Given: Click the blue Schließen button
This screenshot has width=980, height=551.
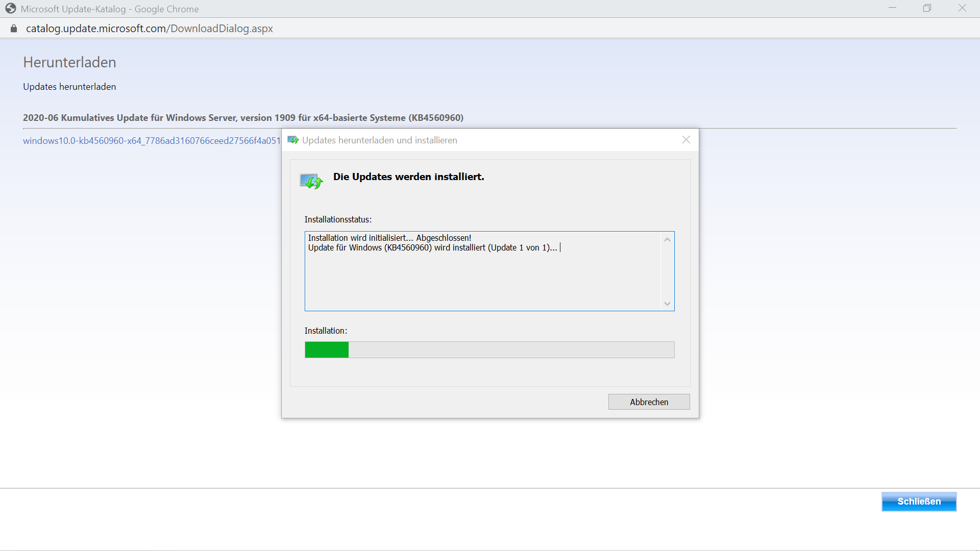Looking at the screenshot, I should tap(919, 502).
